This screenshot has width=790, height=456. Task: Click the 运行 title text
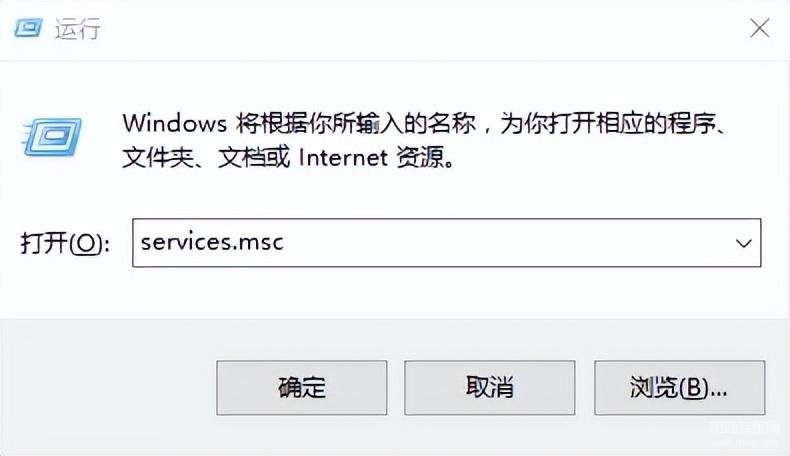78,29
